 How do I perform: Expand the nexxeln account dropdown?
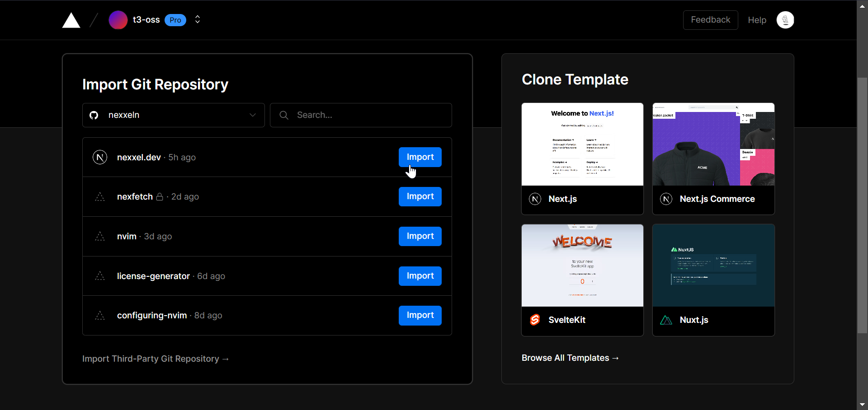252,115
